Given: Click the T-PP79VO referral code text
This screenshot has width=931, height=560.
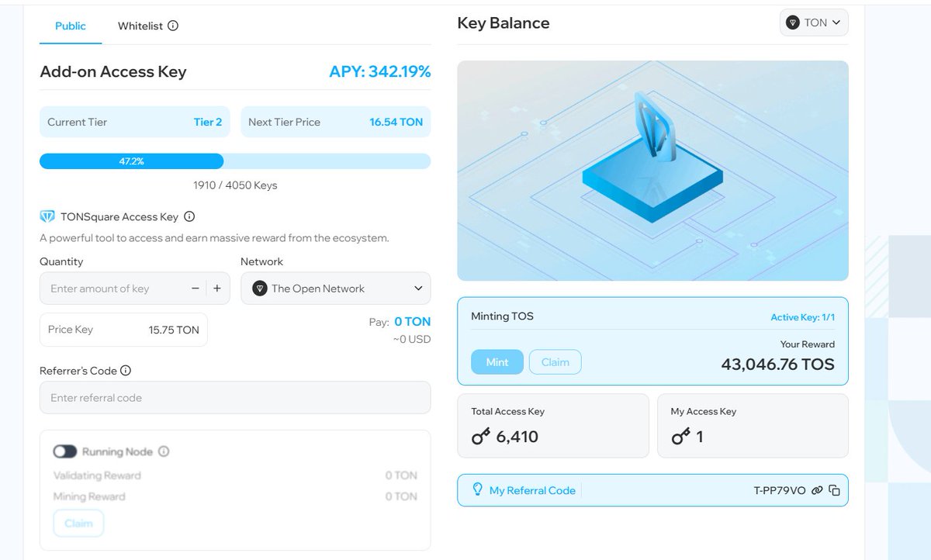Looking at the screenshot, I should click(x=780, y=490).
